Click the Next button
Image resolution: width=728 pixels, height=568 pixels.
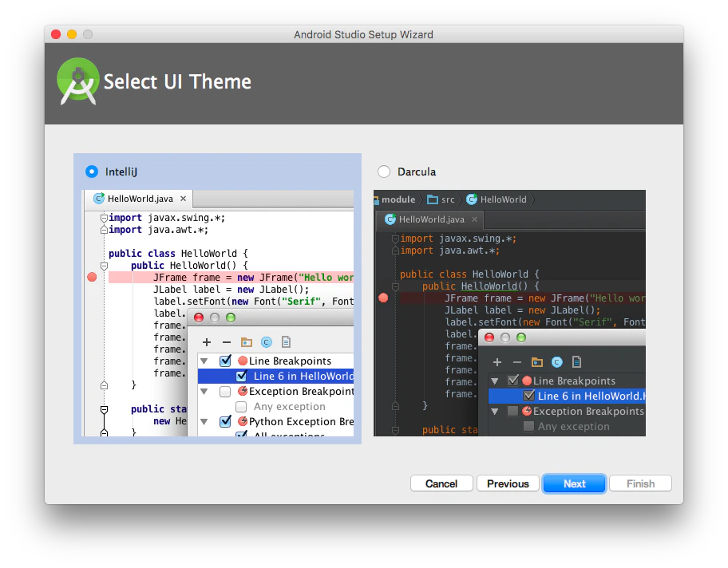click(x=574, y=483)
